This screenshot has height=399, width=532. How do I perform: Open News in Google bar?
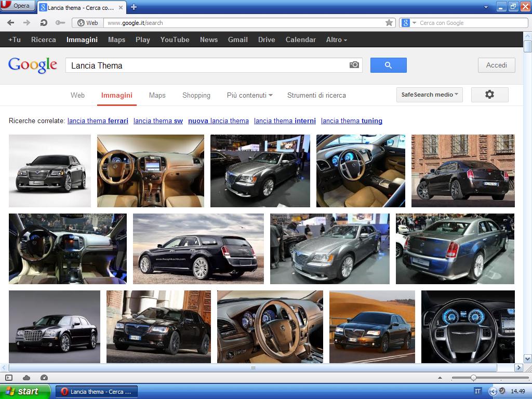click(x=209, y=39)
